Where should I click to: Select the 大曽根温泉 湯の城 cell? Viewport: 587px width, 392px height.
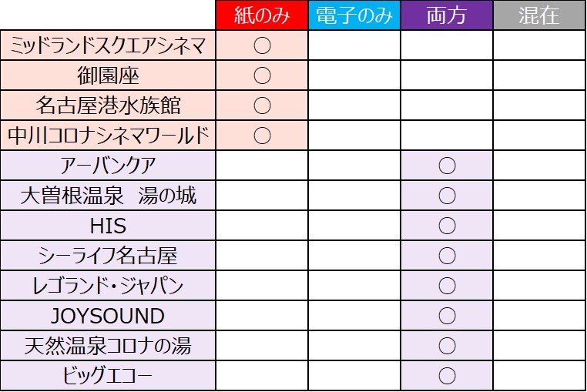pos(109,196)
